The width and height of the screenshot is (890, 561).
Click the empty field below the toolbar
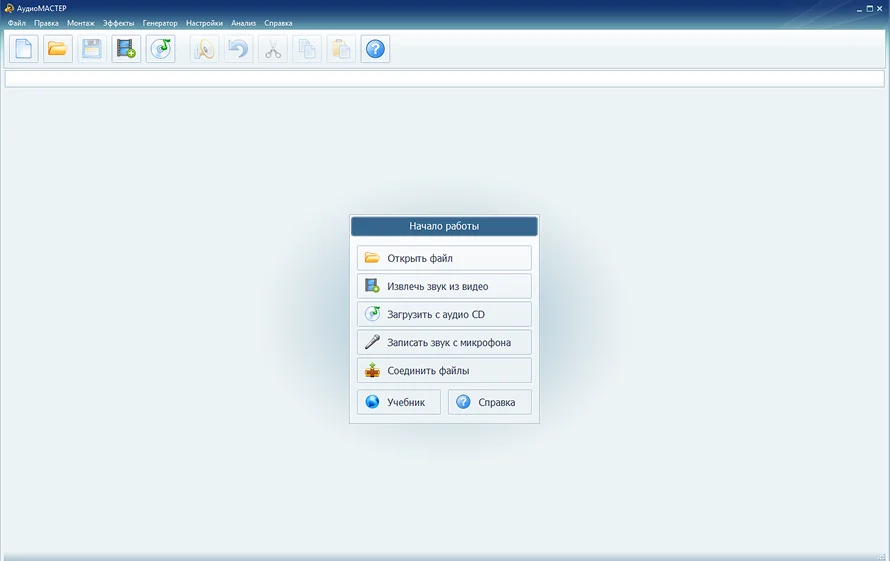[x=444, y=79]
